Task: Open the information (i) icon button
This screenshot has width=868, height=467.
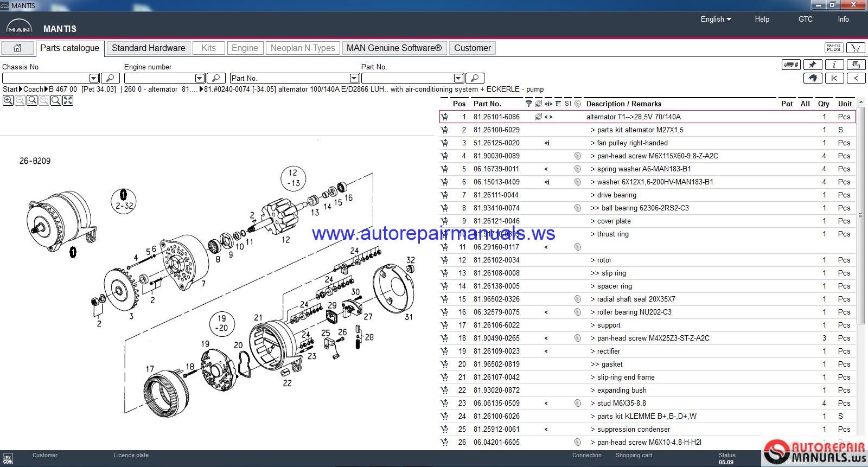Action: 834,65
